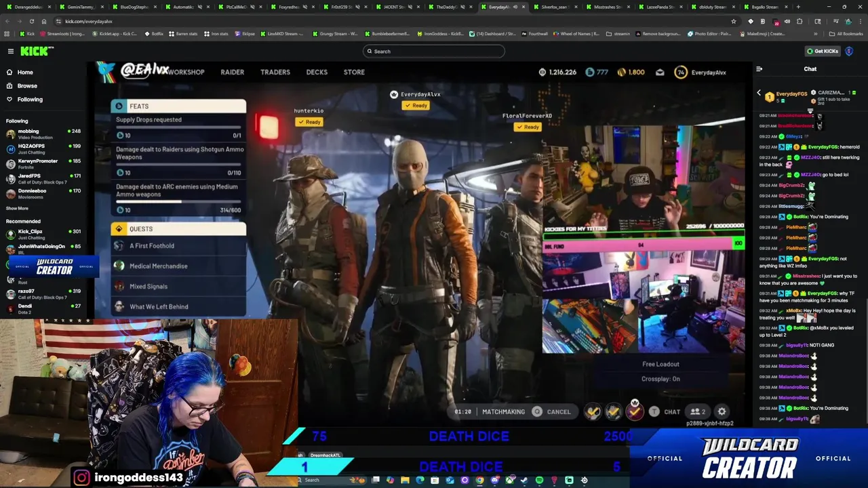
Task: Select the WORKSHOP tab in game menu
Action: pos(186,72)
